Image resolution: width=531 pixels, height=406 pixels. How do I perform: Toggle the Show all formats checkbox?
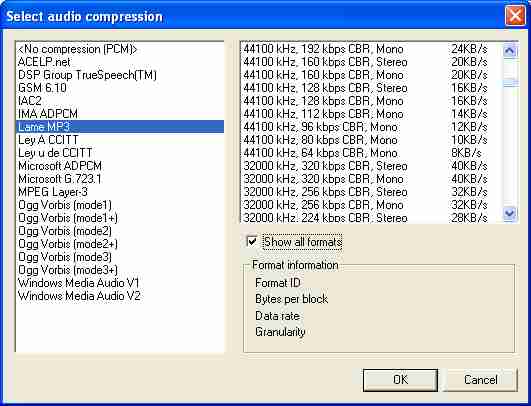pyautogui.click(x=252, y=242)
